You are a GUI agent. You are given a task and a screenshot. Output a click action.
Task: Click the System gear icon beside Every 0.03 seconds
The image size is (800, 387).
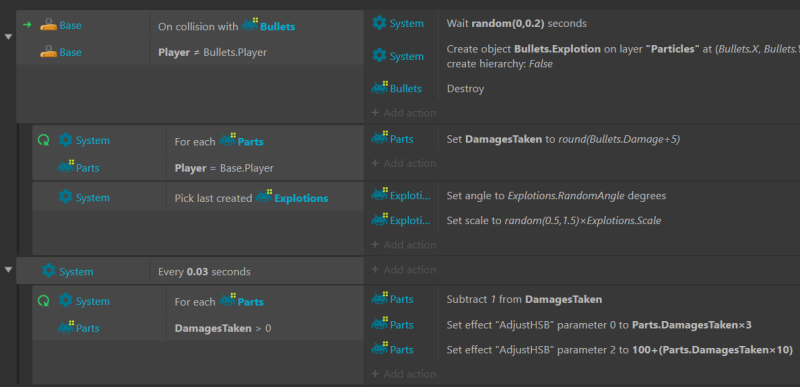pos(49,271)
